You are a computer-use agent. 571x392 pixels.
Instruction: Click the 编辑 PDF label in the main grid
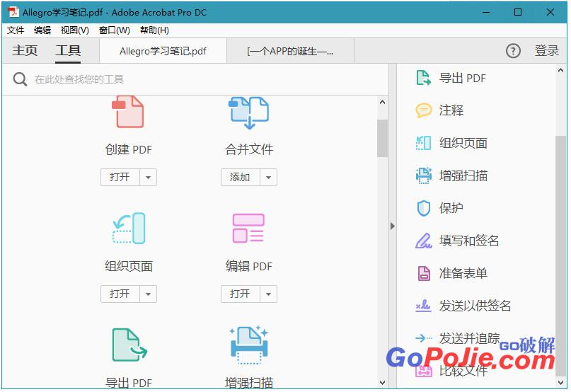(x=249, y=266)
